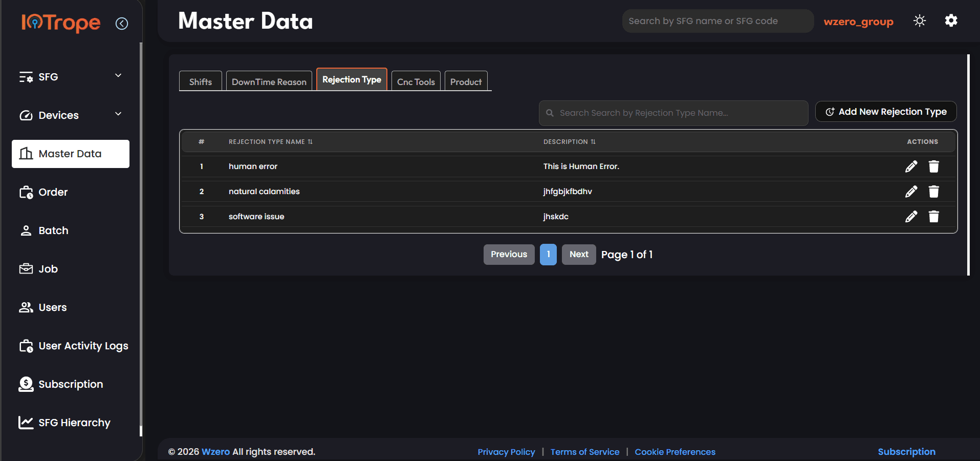Open the Product tab
Viewport: 980px width, 461px height.
[x=466, y=81]
